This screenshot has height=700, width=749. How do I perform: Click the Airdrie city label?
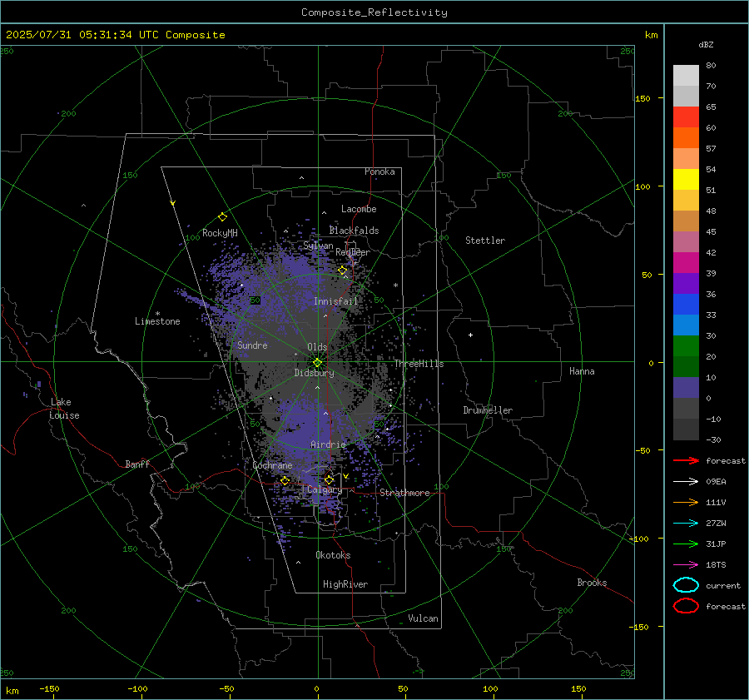point(328,444)
